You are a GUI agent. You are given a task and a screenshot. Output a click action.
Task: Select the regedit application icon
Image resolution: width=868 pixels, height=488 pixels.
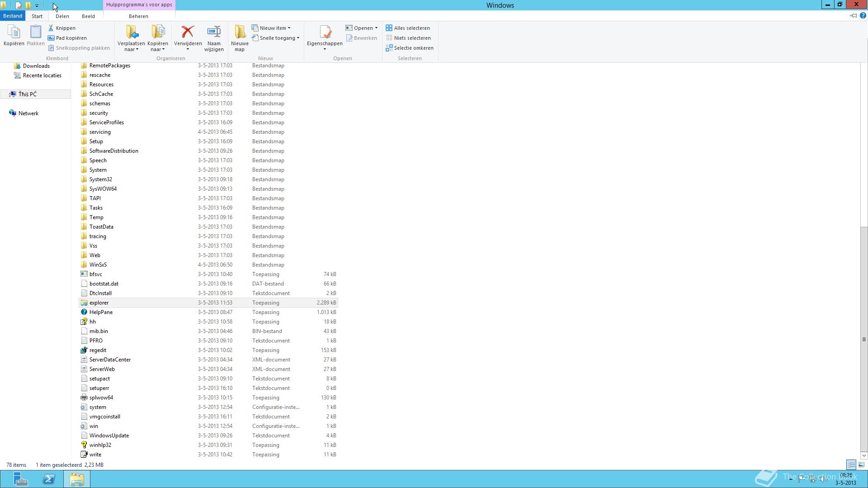pyautogui.click(x=84, y=350)
